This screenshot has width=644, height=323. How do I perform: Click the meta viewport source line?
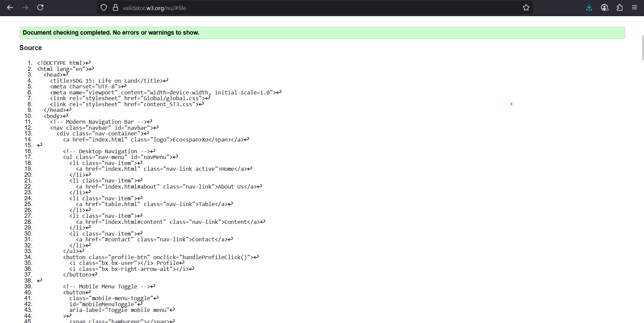[x=166, y=92]
